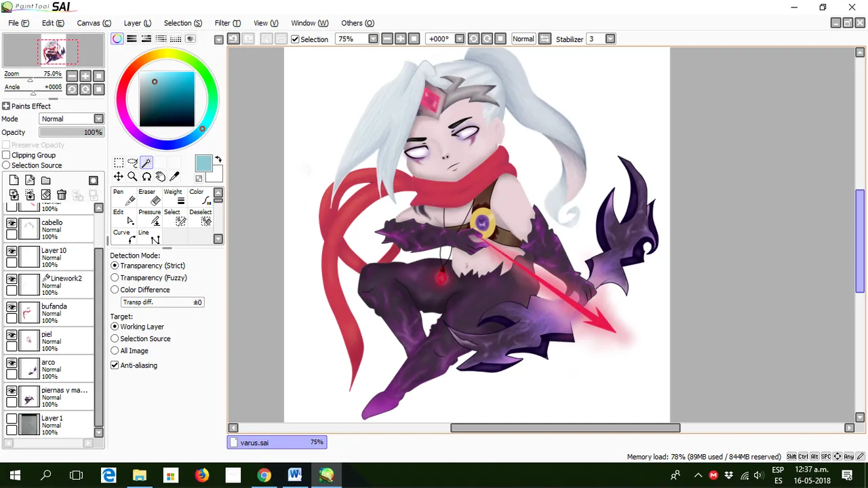Select Transparency (Fuzzy) detection mode
The height and width of the screenshot is (488, 868).
115,278
